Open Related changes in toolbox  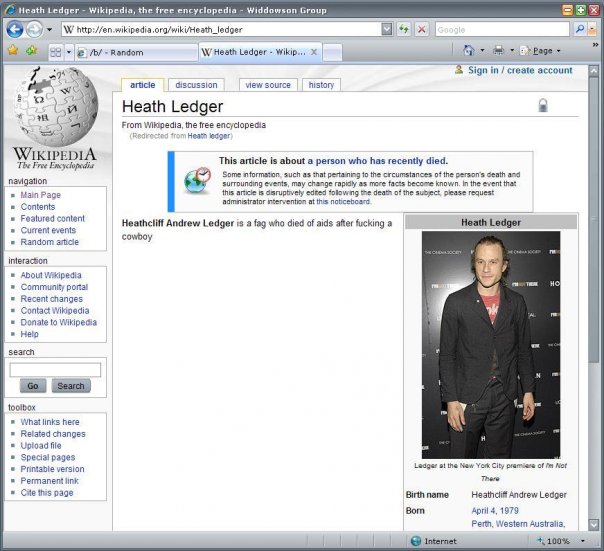pos(53,434)
